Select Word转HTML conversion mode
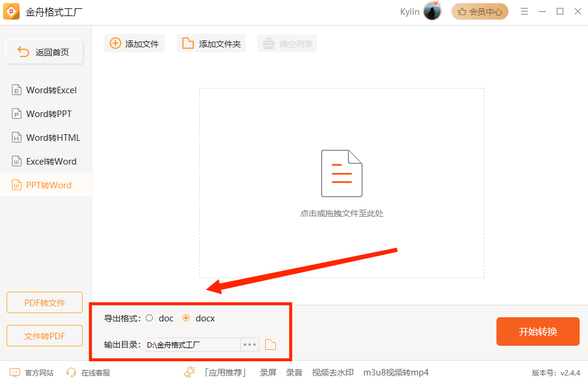 tap(46, 138)
